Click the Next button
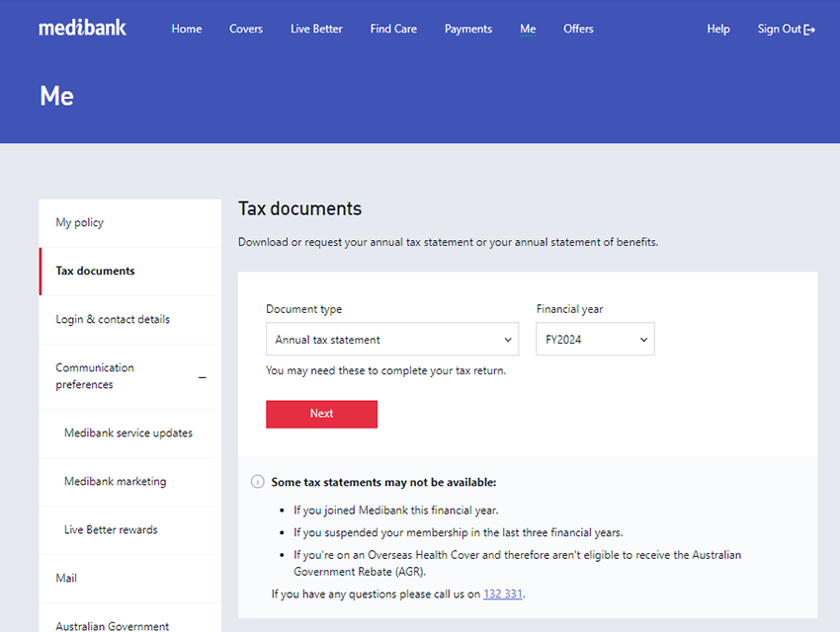The image size is (840, 632). [x=321, y=414]
